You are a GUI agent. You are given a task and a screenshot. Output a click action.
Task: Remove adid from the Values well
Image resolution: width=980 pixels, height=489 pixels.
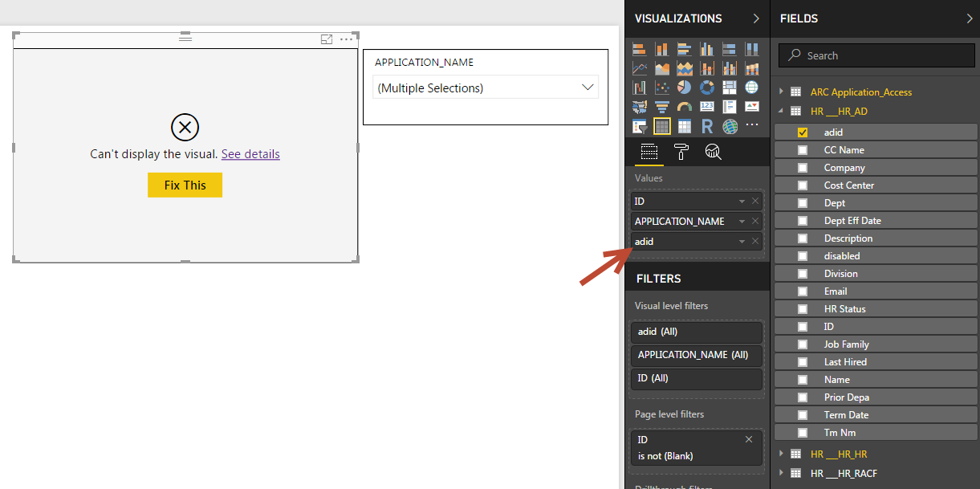pos(755,241)
